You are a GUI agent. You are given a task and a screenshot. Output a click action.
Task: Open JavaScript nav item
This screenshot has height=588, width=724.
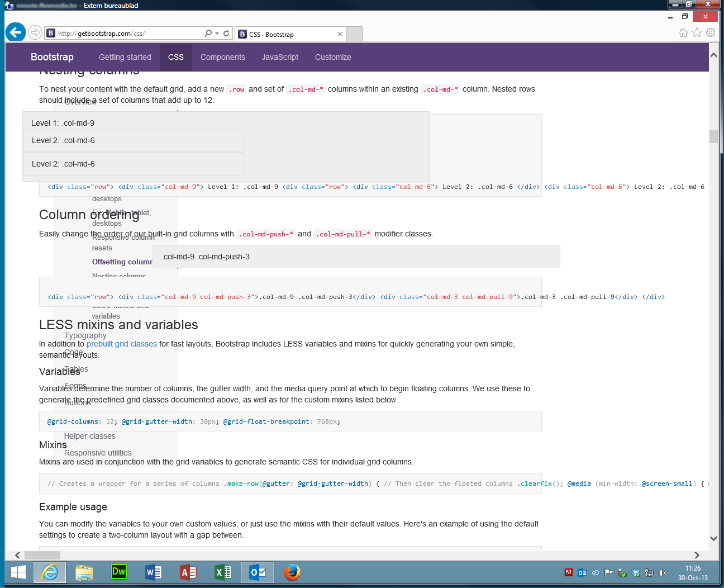pos(280,57)
